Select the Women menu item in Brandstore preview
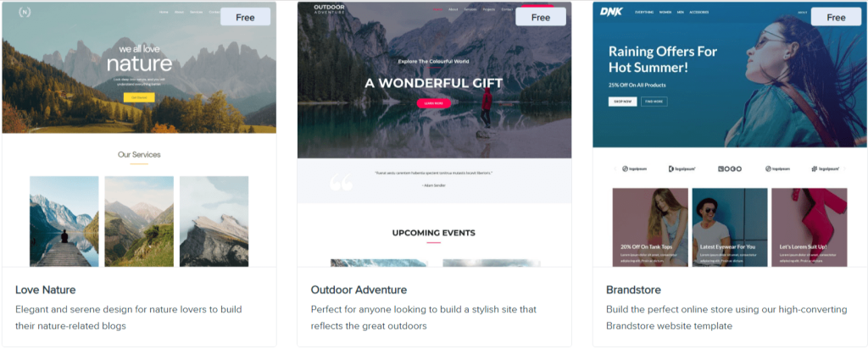This screenshot has height=348, width=868. pyautogui.click(x=665, y=12)
